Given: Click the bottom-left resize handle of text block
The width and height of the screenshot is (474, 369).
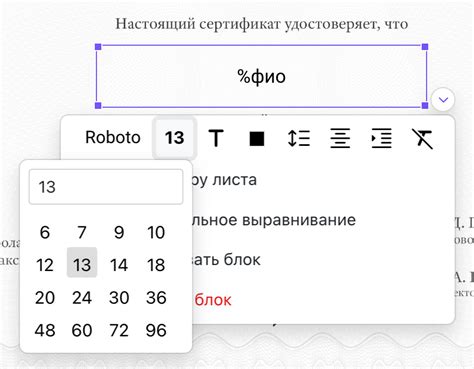Looking at the screenshot, I should coord(98,105).
